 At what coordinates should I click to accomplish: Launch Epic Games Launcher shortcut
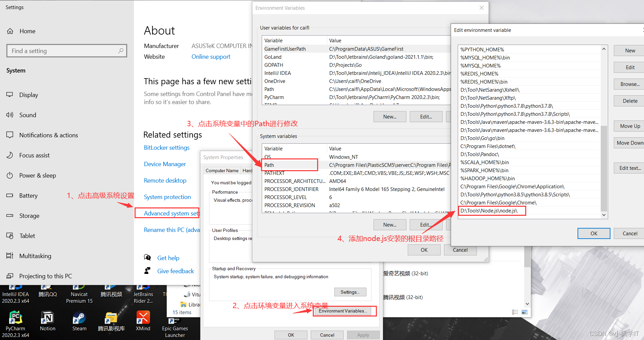tap(175, 327)
